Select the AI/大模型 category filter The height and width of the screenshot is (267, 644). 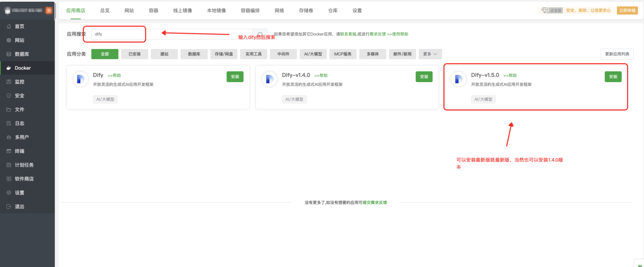point(313,54)
